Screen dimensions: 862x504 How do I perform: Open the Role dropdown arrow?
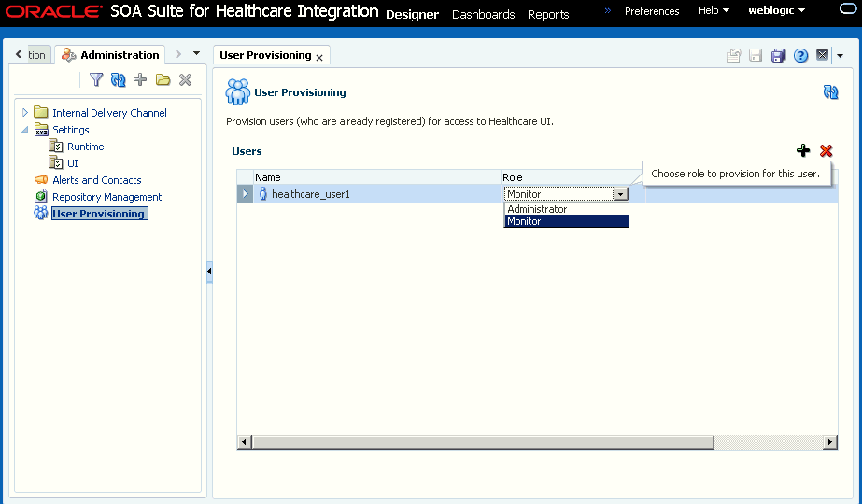tap(621, 194)
